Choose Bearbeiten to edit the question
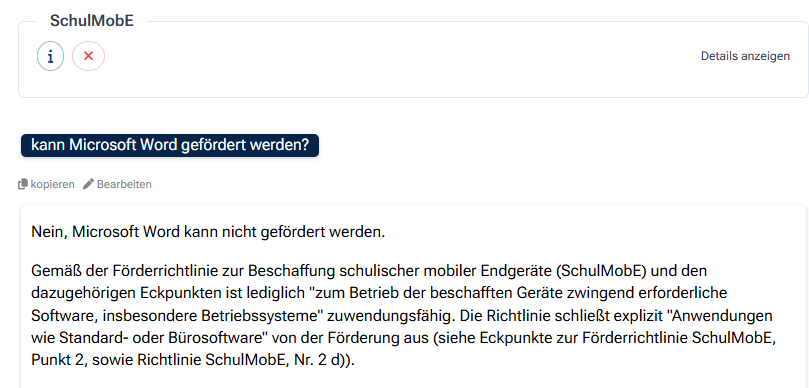Screen dimensions: 809x388 coord(124,184)
